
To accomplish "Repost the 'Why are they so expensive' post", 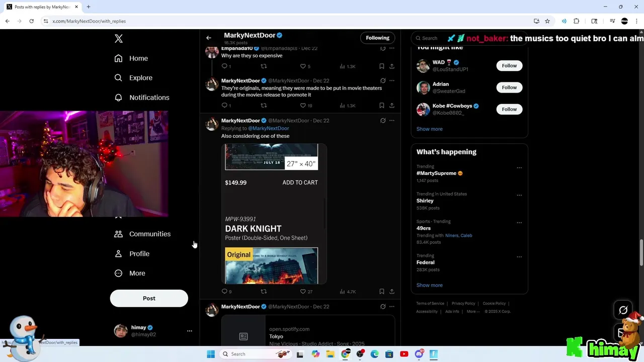I will coord(264,66).
